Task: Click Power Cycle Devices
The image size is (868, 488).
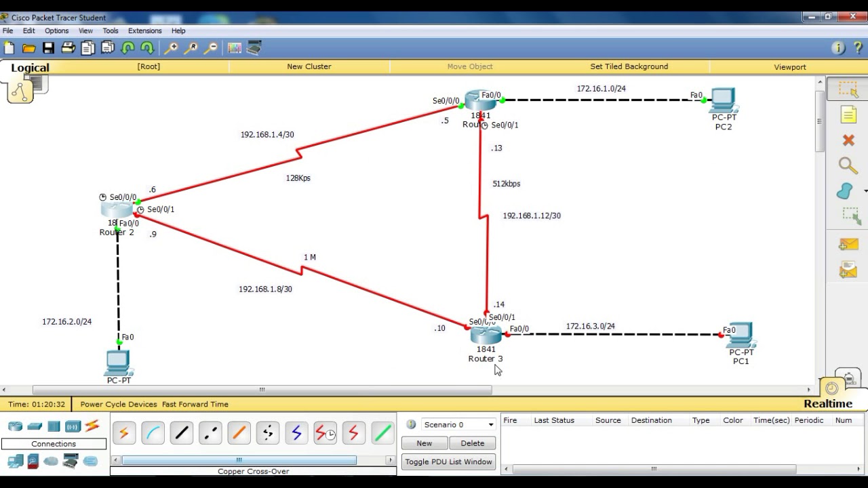Action: click(118, 404)
